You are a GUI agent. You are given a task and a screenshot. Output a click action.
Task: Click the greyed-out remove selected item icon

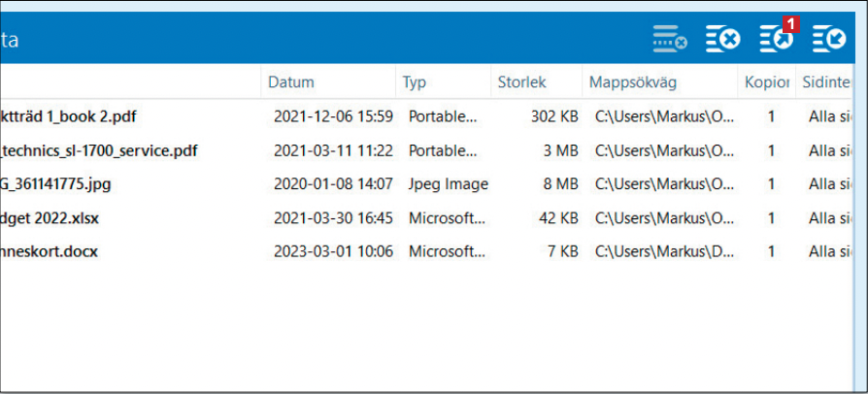pyautogui.click(x=669, y=40)
